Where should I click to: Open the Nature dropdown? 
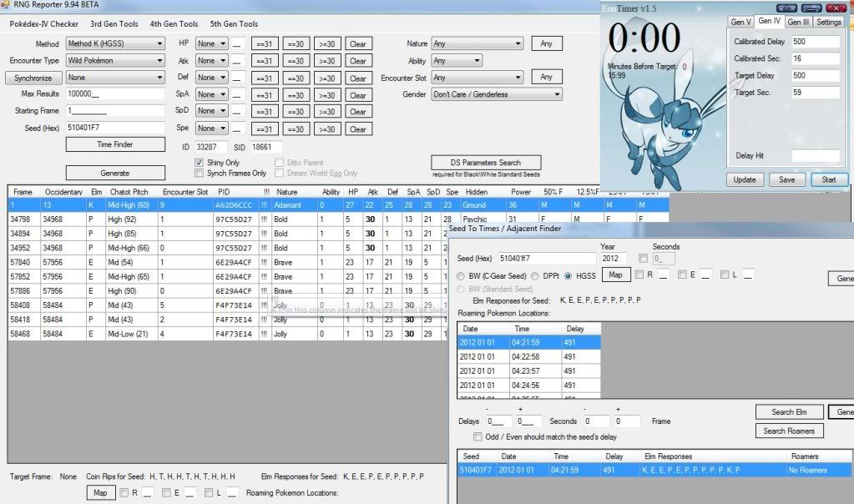(478, 43)
